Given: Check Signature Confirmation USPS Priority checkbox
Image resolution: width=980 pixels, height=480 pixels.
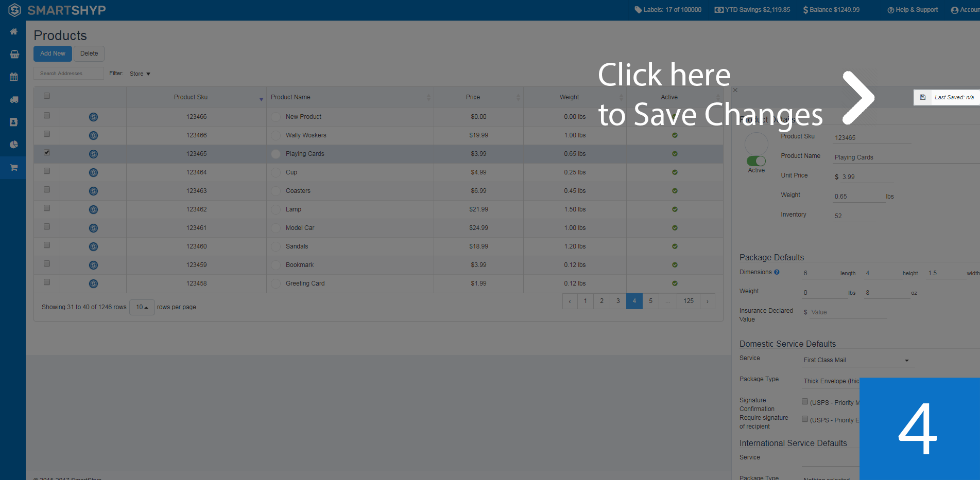Looking at the screenshot, I should (x=805, y=401).
